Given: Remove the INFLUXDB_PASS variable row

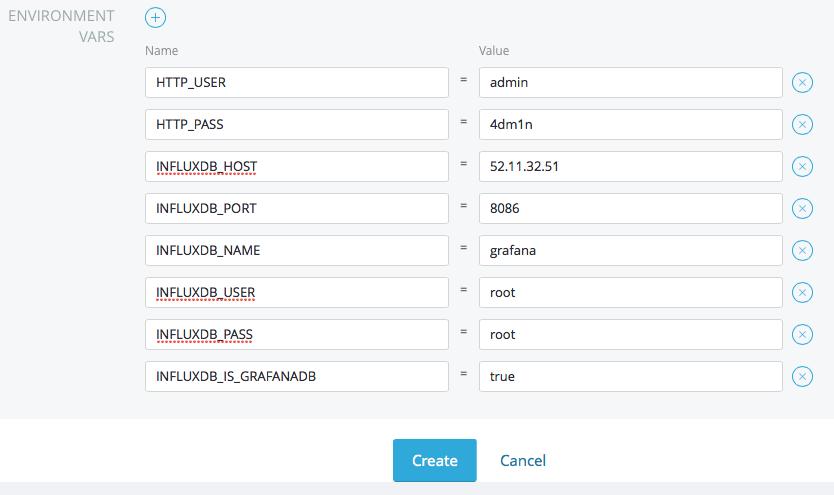Looking at the screenshot, I should click(x=802, y=334).
